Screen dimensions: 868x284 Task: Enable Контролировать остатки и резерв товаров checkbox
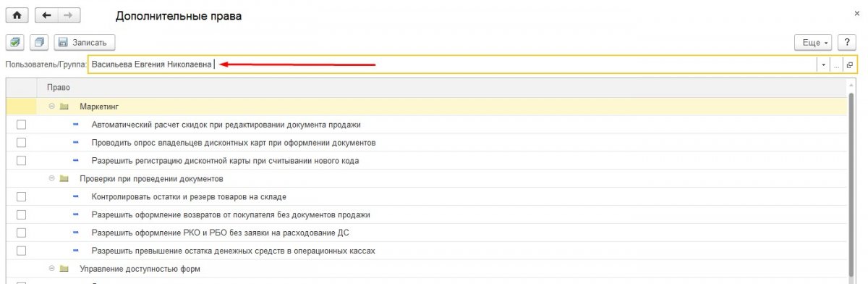tap(21, 196)
